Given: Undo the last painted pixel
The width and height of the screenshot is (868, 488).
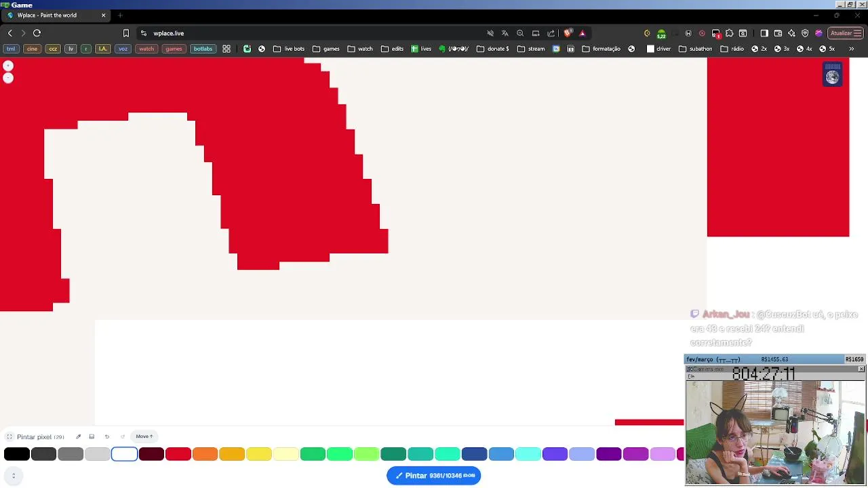Looking at the screenshot, I should tap(107, 436).
